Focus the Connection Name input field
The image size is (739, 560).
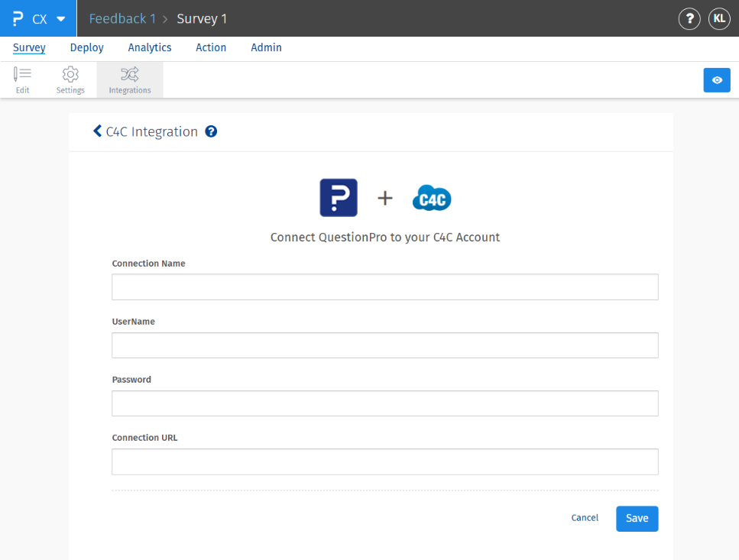tap(384, 287)
